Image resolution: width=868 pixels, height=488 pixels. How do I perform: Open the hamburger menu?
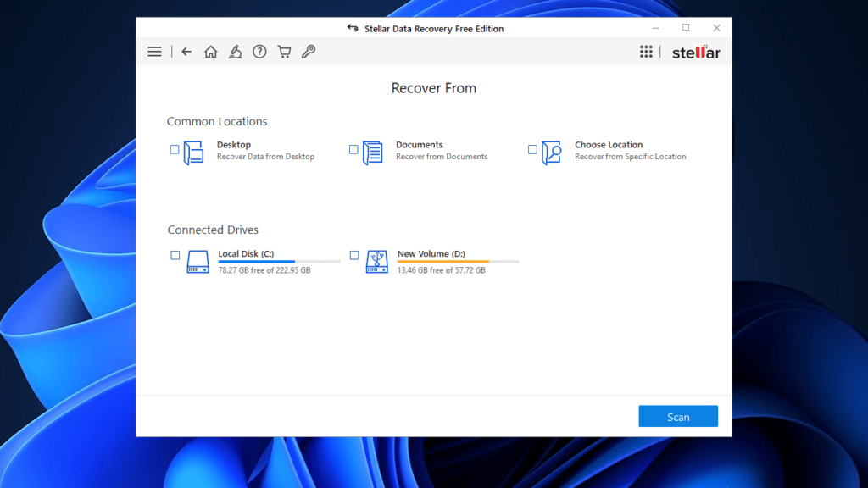click(154, 52)
